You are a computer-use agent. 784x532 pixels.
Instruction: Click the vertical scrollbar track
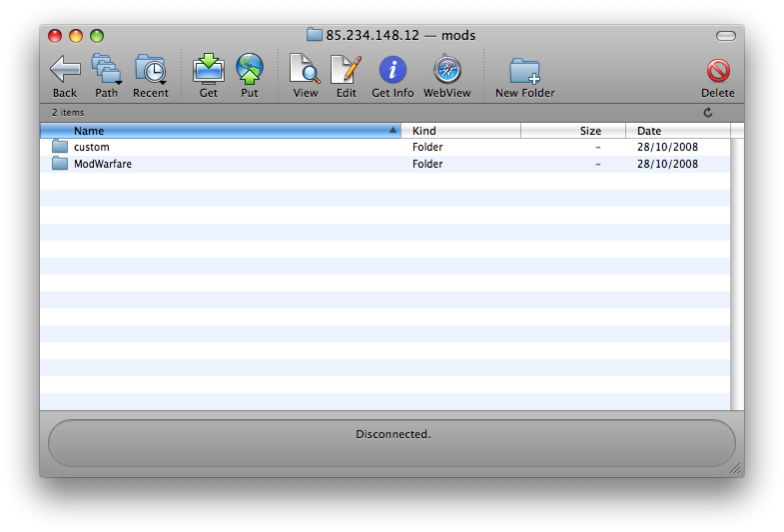(x=737, y=273)
